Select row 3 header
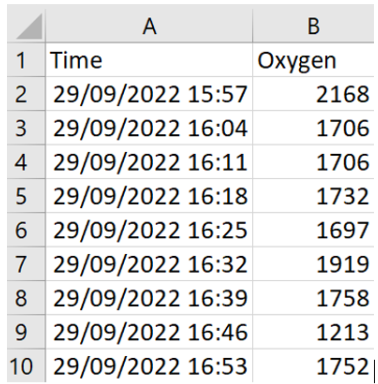The image size is (378, 384). [26, 128]
